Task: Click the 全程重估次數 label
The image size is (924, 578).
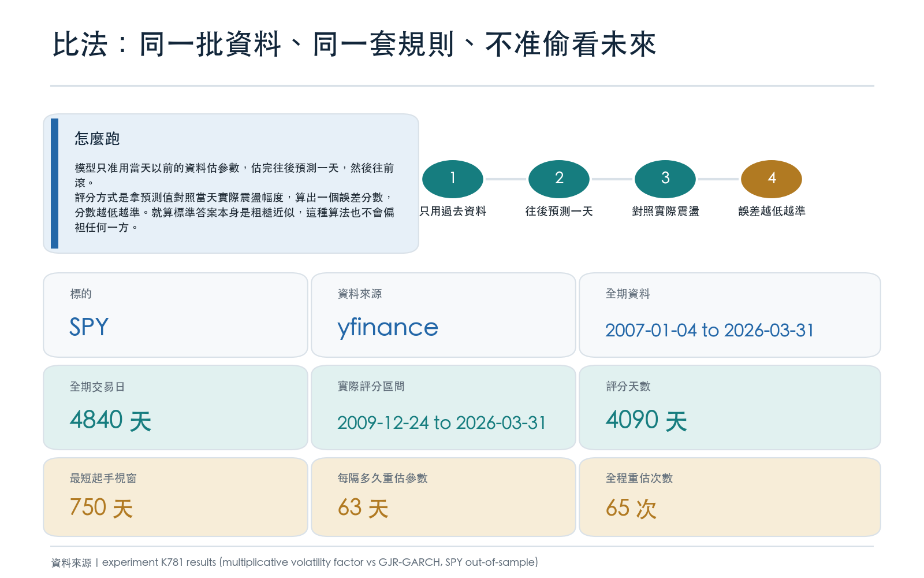Action: [639, 478]
